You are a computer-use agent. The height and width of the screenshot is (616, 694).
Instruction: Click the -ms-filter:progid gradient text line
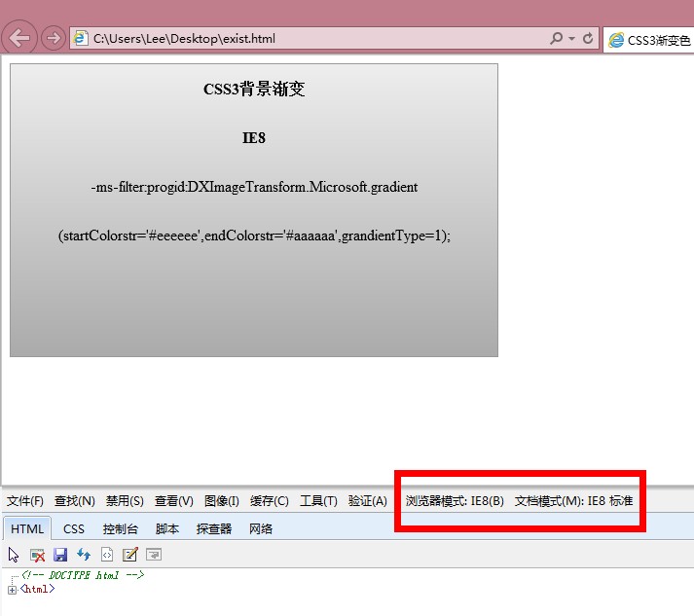tap(254, 187)
